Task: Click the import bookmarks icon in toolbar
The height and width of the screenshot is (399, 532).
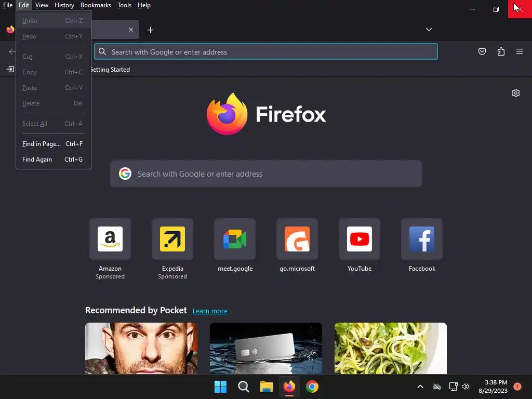Action: pos(10,69)
